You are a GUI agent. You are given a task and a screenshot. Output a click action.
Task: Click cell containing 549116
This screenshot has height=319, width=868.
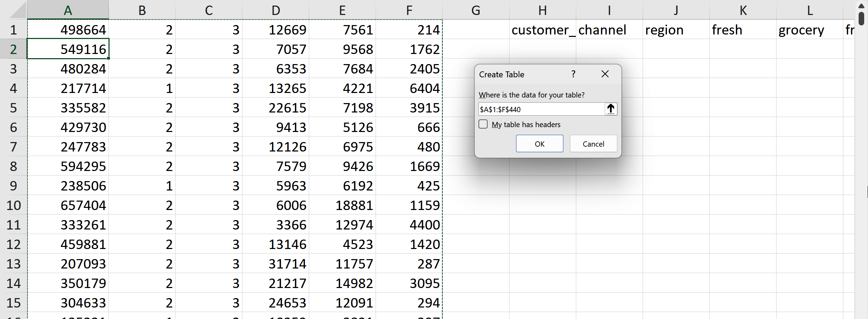pyautogui.click(x=68, y=49)
